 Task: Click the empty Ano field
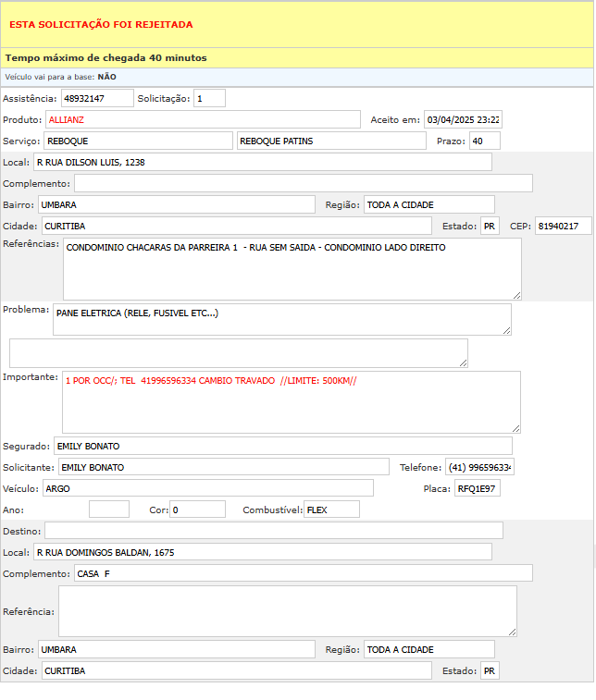109,509
